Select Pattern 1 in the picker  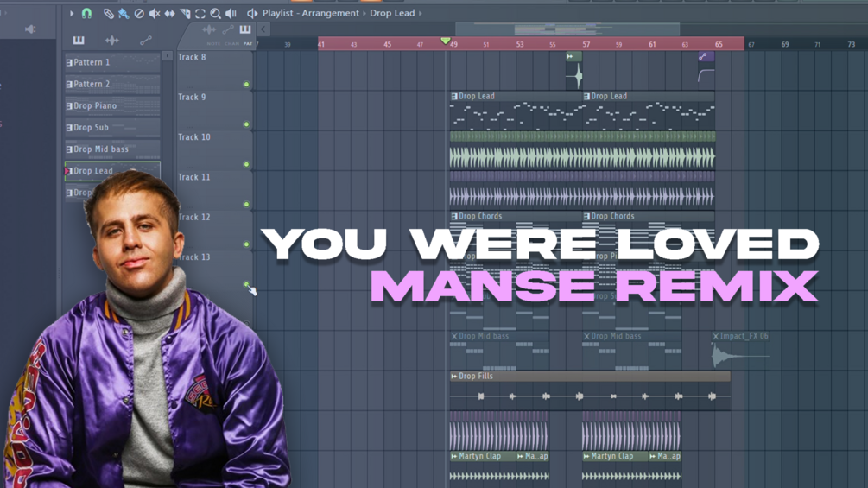point(112,62)
